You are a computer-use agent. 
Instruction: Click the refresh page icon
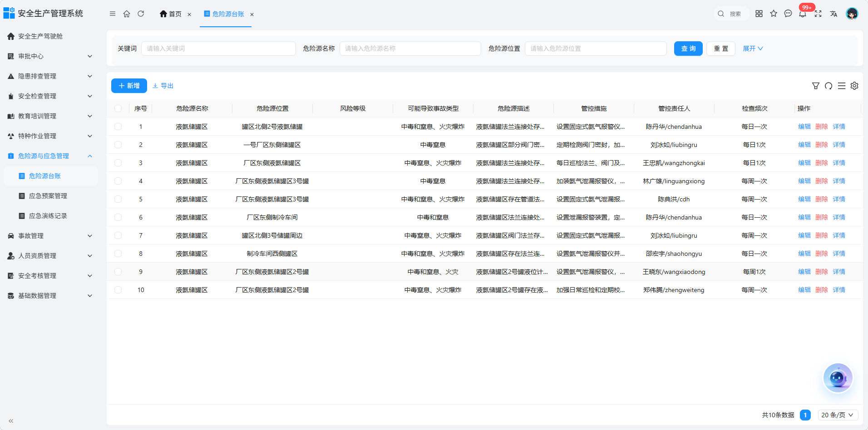point(141,14)
